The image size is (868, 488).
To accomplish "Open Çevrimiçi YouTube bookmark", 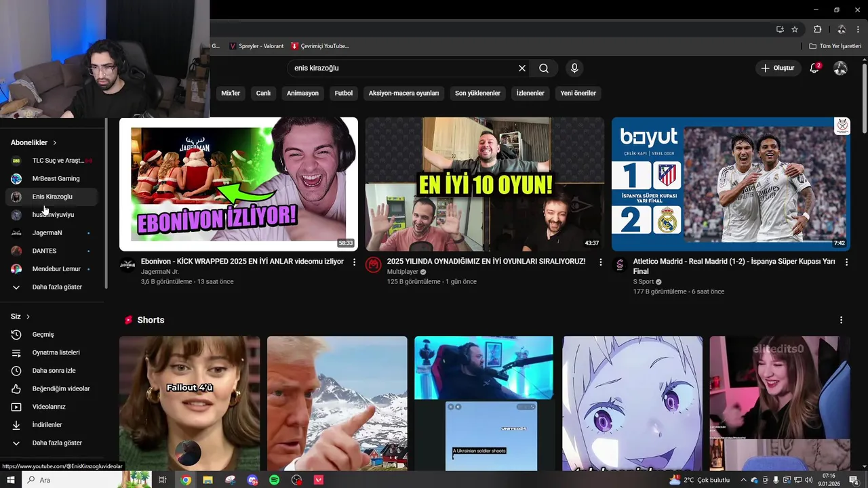I will point(320,46).
